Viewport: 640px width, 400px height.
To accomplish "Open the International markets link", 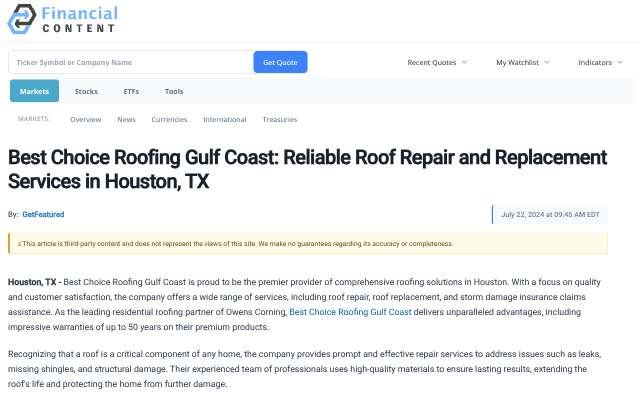I will [225, 120].
